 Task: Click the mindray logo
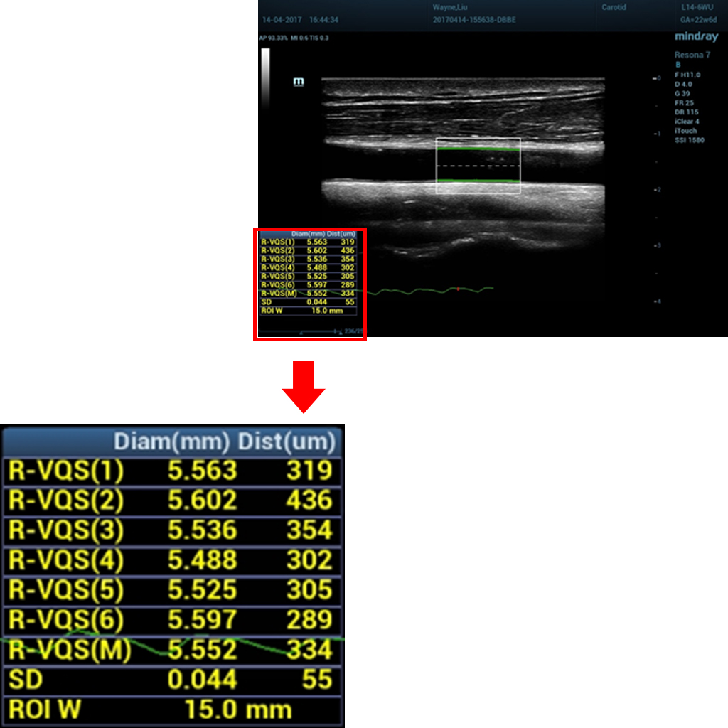[x=696, y=37]
